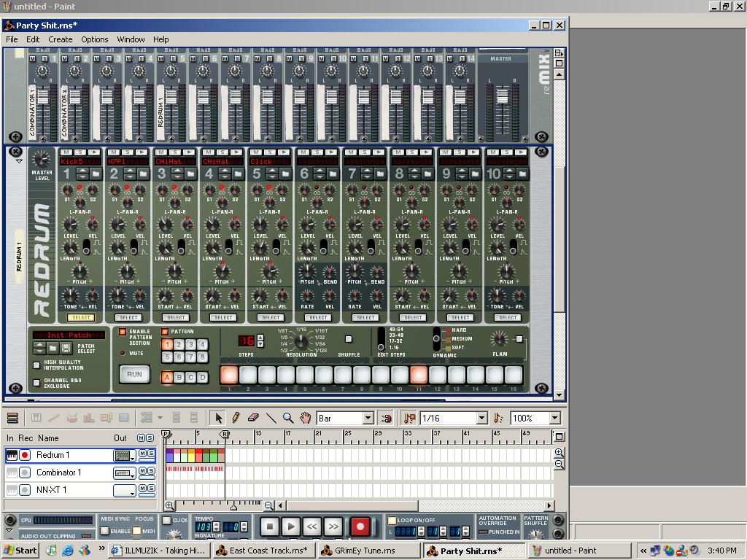Expand the hidden system tray icons arrow
The image size is (747, 560).
point(643,551)
